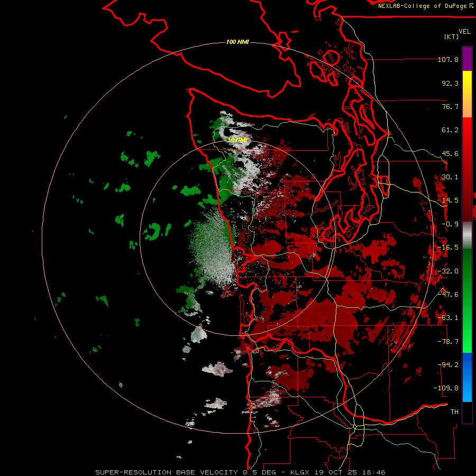
Task: Click the -109.8 velocity scale value
Action: coord(446,388)
